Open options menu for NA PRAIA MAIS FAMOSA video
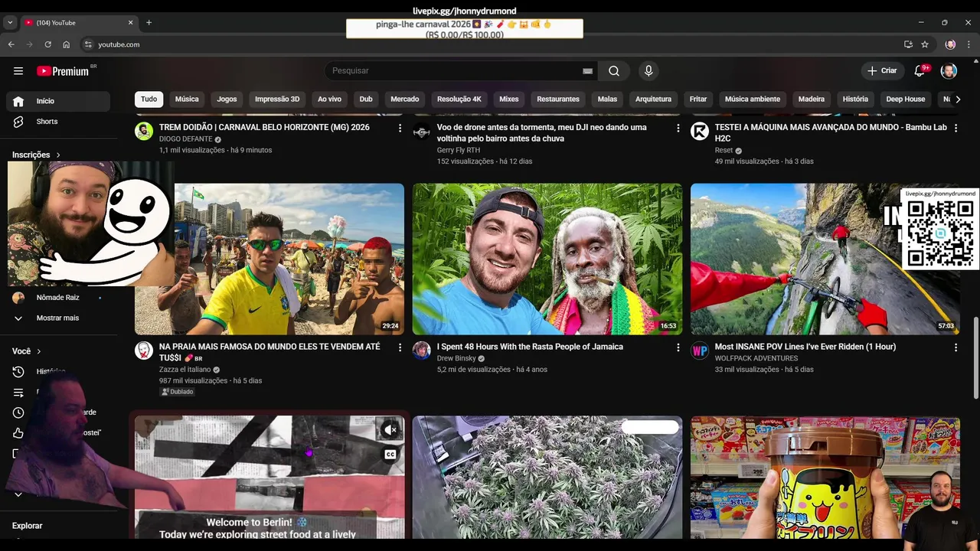 400,347
